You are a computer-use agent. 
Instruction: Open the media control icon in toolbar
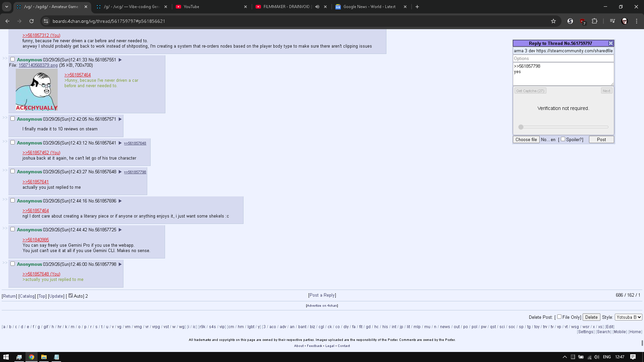pos(612,21)
